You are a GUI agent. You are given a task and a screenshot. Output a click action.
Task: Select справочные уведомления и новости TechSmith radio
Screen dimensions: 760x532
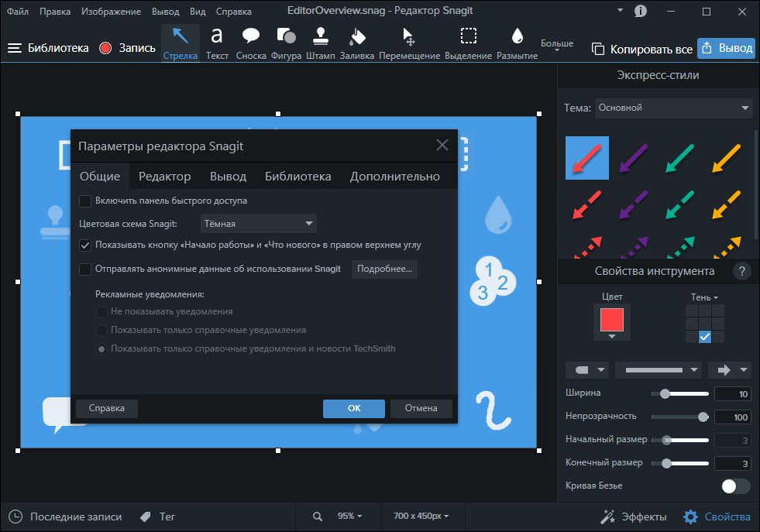point(101,348)
